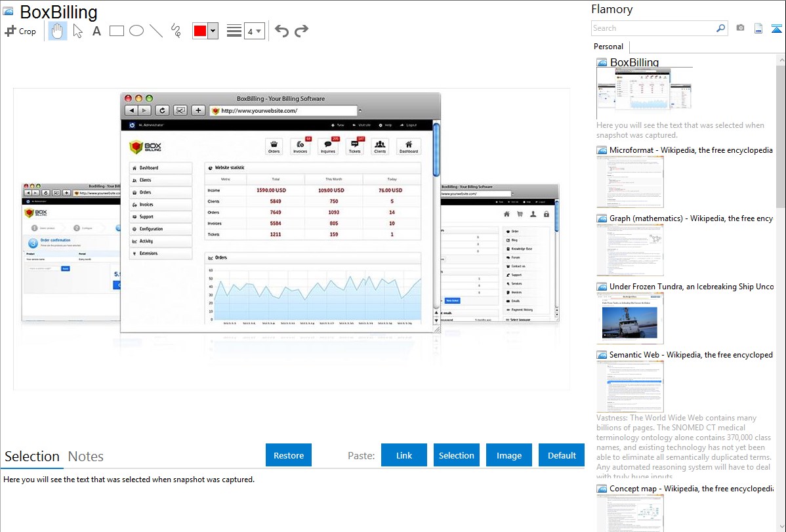Open the BoxBilling snapshot thumbnail
The height and width of the screenshot is (532, 786).
point(644,94)
